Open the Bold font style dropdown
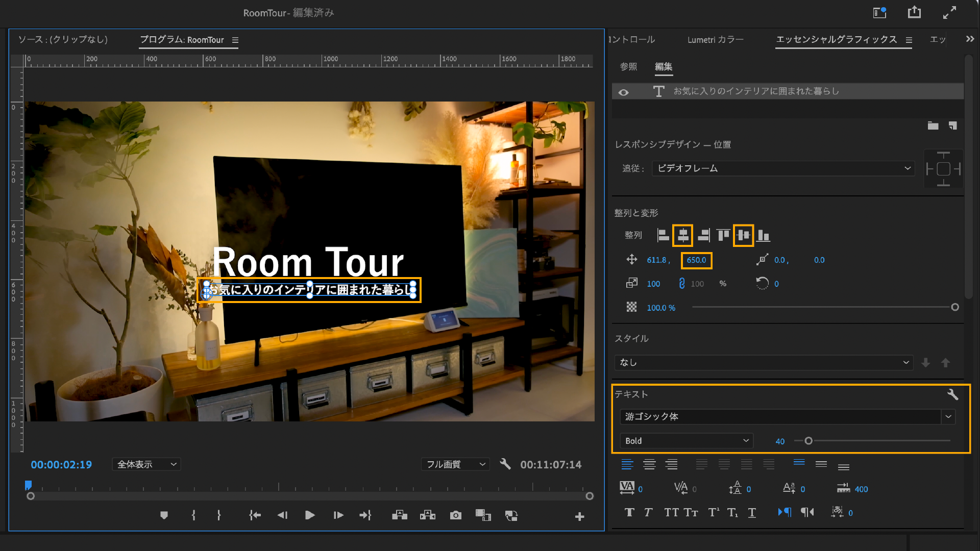The width and height of the screenshot is (980, 551). [x=686, y=441]
